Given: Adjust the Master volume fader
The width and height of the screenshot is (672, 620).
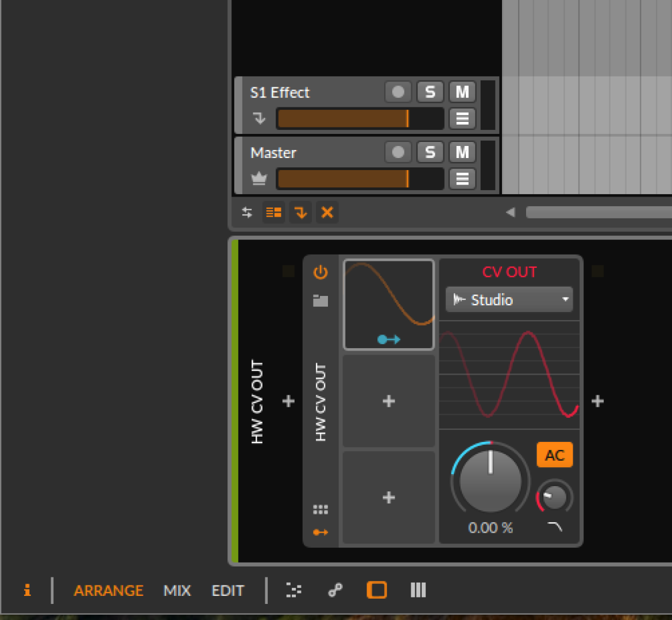Looking at the screenshot, I should point(360,179).
